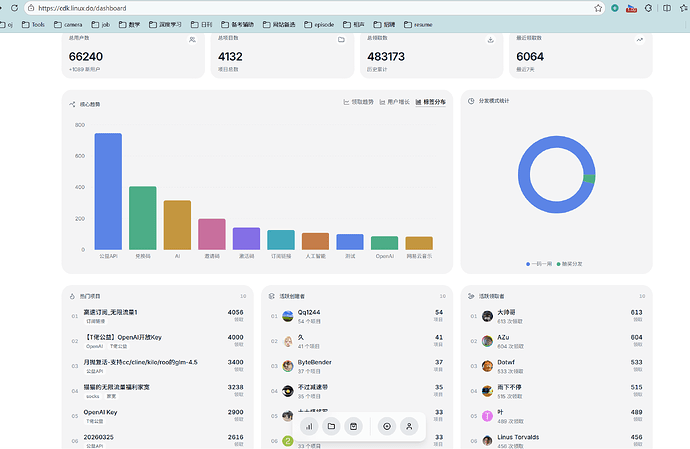This screenshot has width=690, height=449.
Task: Click the Qq1244 creator name
Action: tap(309, 312)
